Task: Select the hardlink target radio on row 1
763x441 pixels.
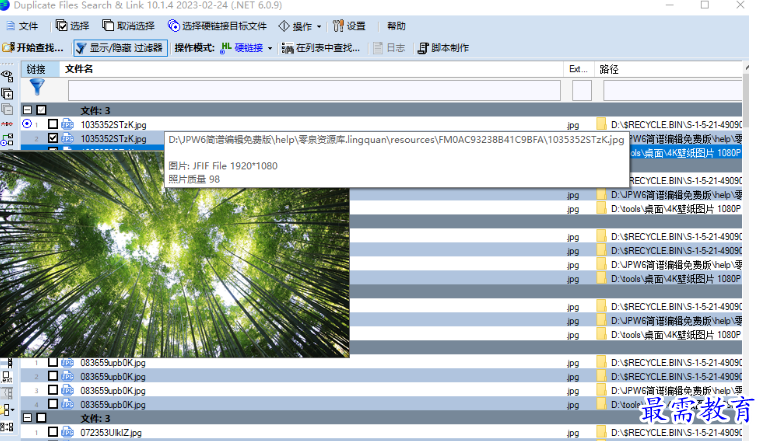Action: tap(27, 124)
